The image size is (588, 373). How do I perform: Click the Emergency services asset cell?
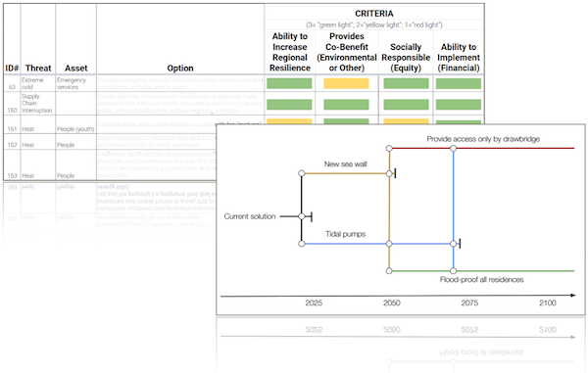tap(72, 83)
